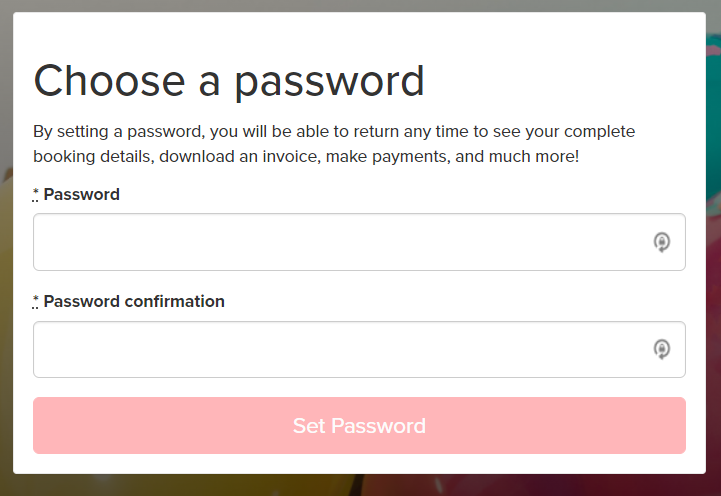The image size is (721, 496).
Task: Open the autofill icon in Password confirmation field
Action: 662,349
